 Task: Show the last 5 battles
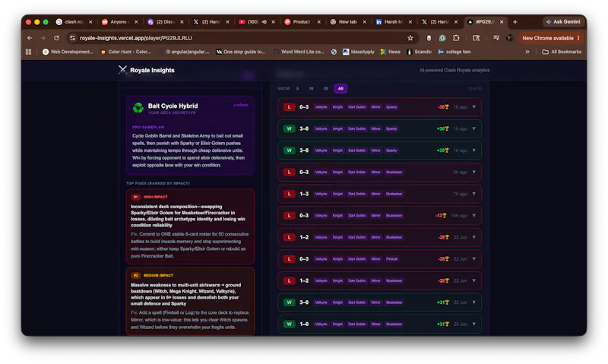297,88
